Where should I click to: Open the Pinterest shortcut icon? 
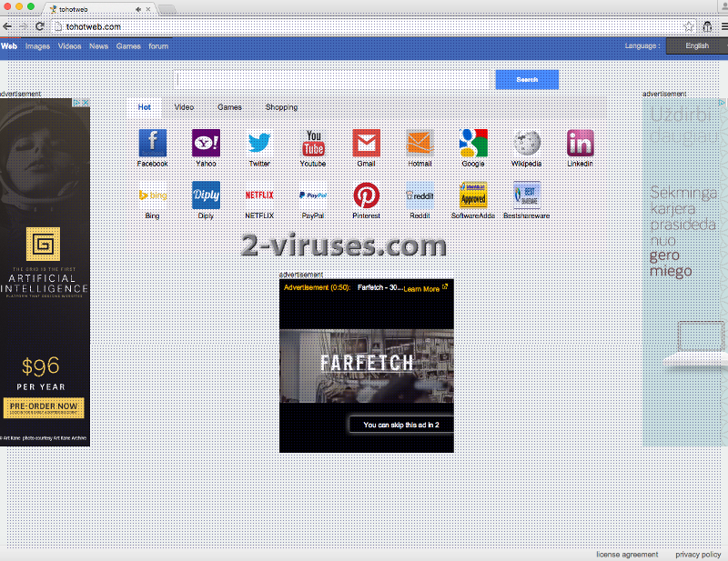pyautogui.click(x=367, y=195)
